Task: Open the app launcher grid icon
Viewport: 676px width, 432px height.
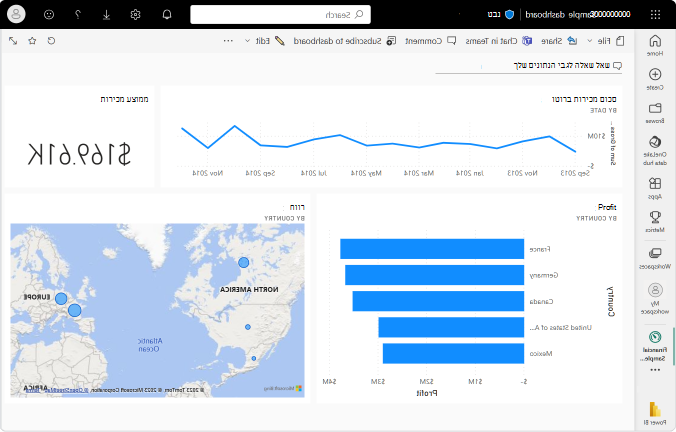Action: [655, 15]
